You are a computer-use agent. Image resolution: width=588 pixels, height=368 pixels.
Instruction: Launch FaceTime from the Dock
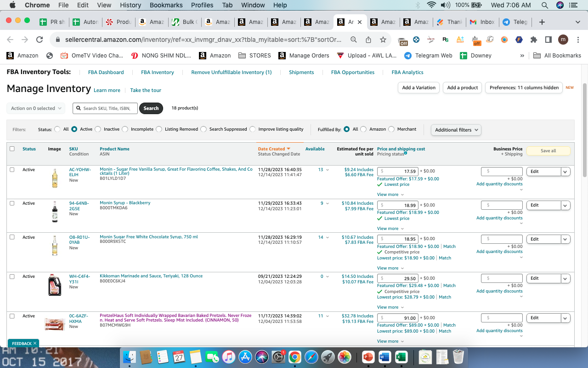pyautogui.click(x=212, y=356)
